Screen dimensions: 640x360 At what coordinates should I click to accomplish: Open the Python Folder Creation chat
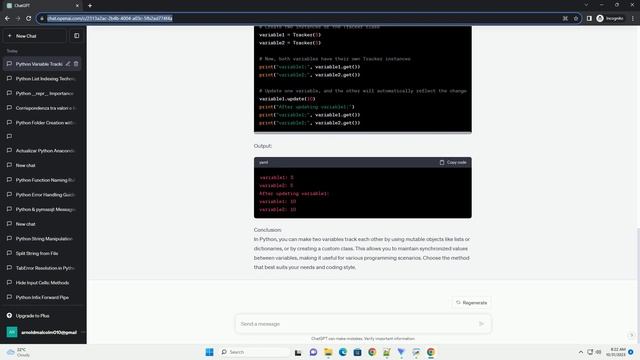click(x=42, y=123)
